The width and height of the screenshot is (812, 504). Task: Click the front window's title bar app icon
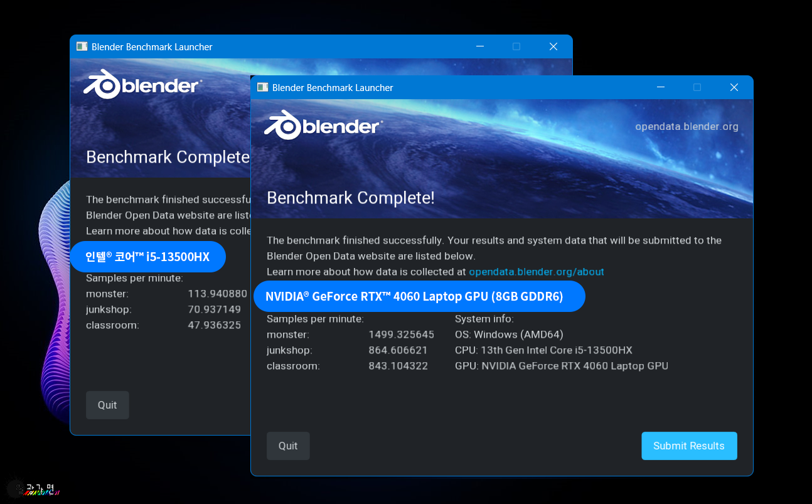click(x=262, y=87)
